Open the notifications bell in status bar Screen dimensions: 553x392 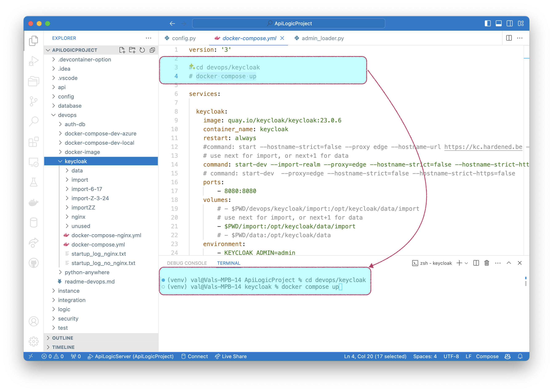[x=520, y=356]
